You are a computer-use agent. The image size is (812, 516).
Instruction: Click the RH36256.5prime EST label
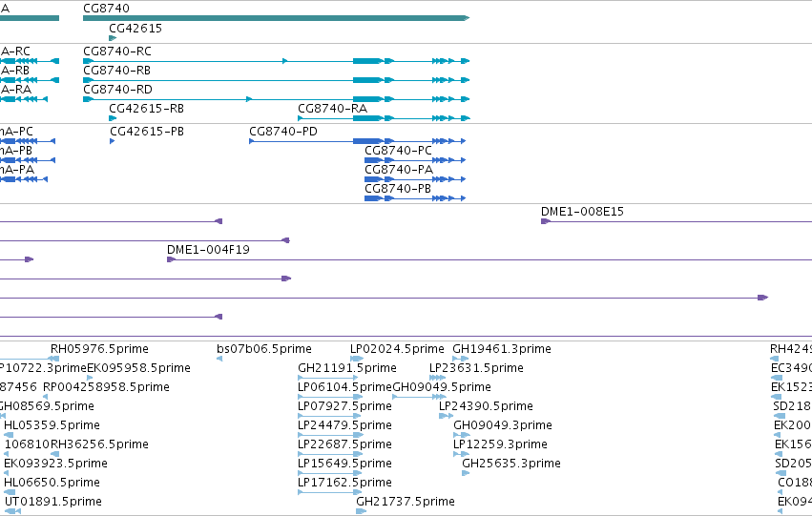99,444
